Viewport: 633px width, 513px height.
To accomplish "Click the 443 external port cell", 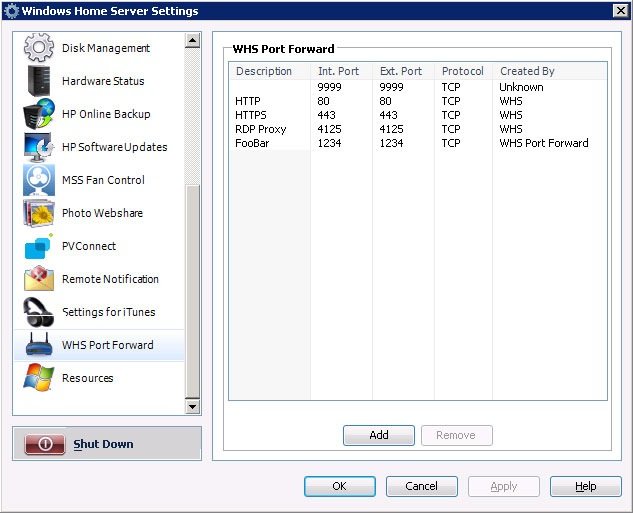I will [388, 115].
